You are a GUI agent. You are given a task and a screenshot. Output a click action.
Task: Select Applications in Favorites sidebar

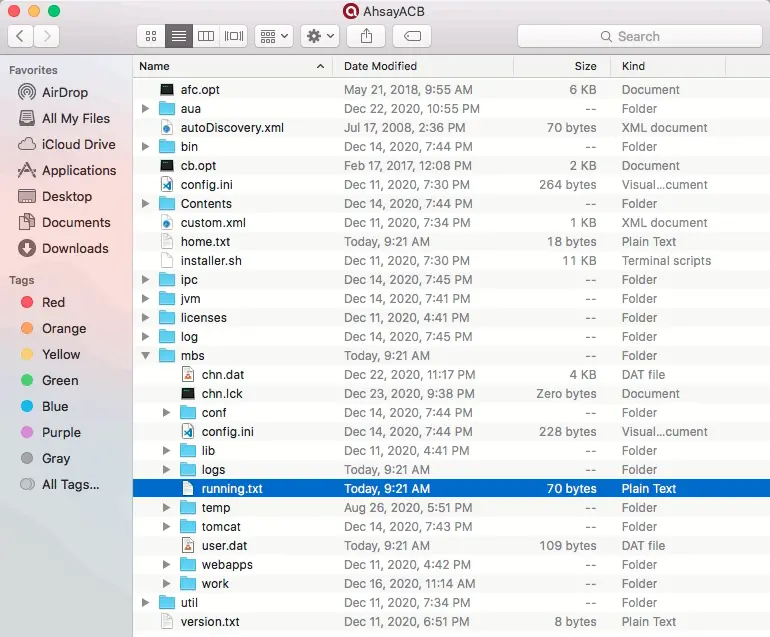78,170
